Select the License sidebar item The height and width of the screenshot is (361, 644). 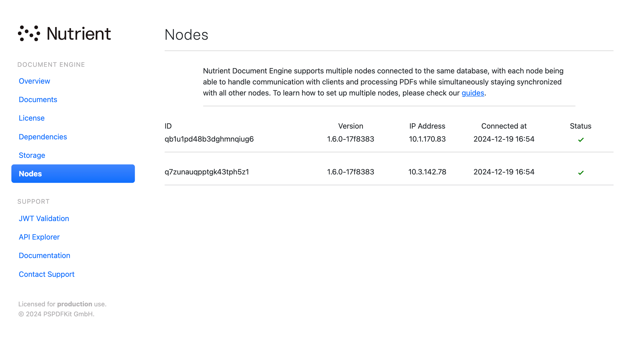(31, 118)
